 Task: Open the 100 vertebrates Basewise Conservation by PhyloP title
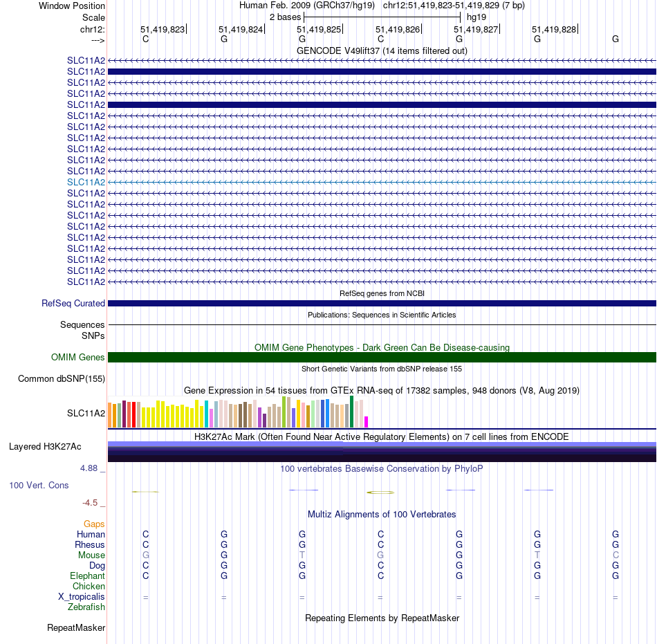tap(382, 468)
